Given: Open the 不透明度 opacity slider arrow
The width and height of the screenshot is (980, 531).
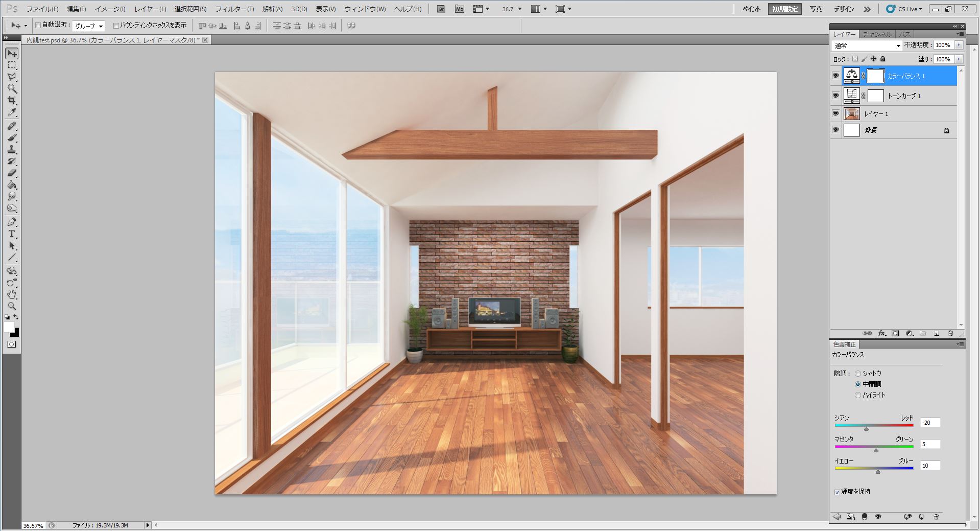Looking at the screenshot, I should pos(959,45).
